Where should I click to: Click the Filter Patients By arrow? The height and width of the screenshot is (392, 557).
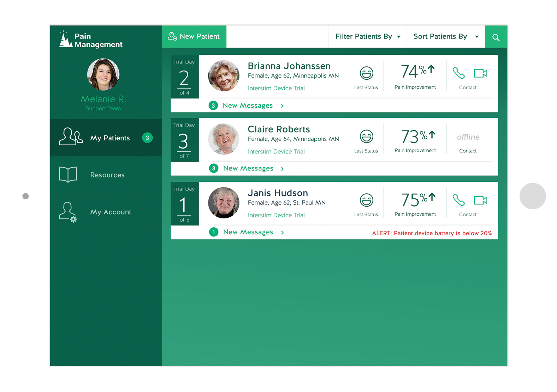[399, 37]
